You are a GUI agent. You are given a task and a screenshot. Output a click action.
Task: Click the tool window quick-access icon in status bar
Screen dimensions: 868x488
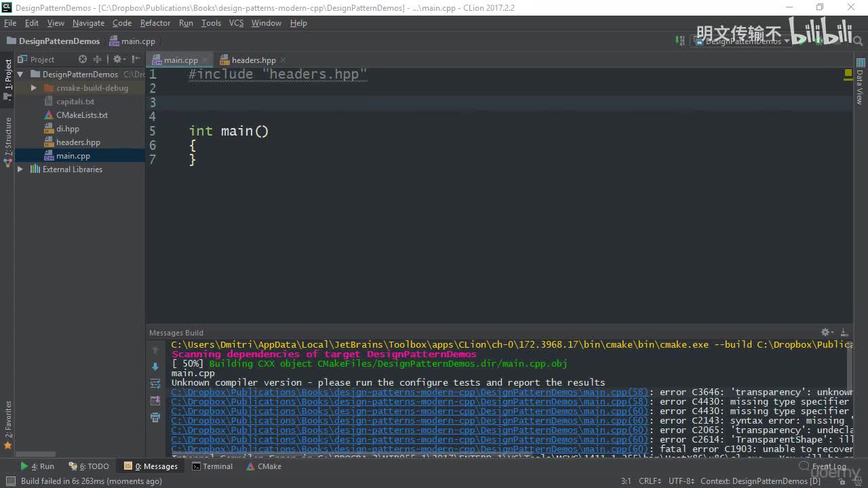click(9, 481)
